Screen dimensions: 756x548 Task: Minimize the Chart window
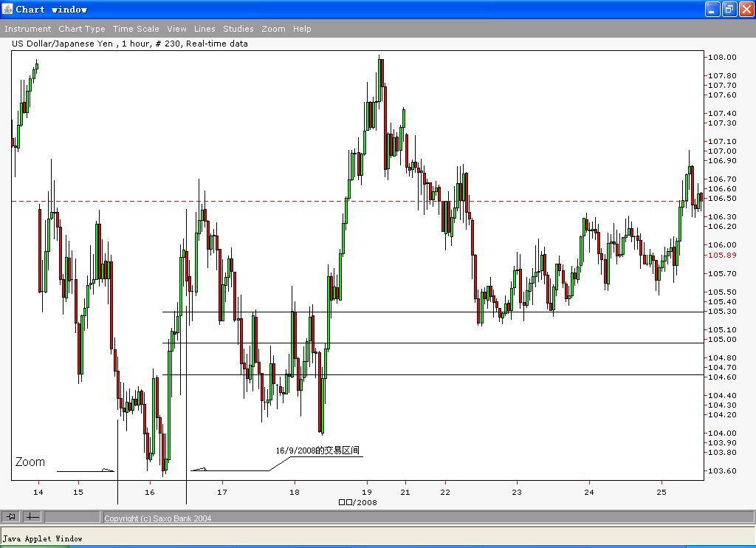tap(712, 9)
